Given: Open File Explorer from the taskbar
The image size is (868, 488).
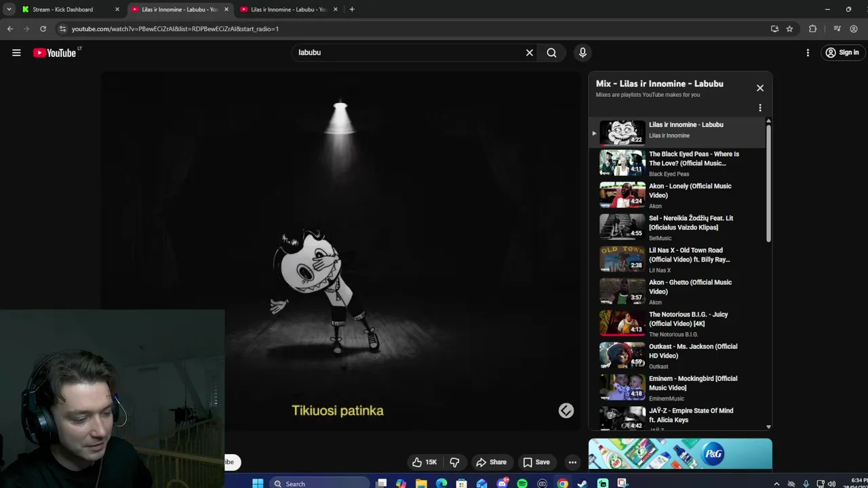Looking at the screenshot, I should tap(421, 483).
